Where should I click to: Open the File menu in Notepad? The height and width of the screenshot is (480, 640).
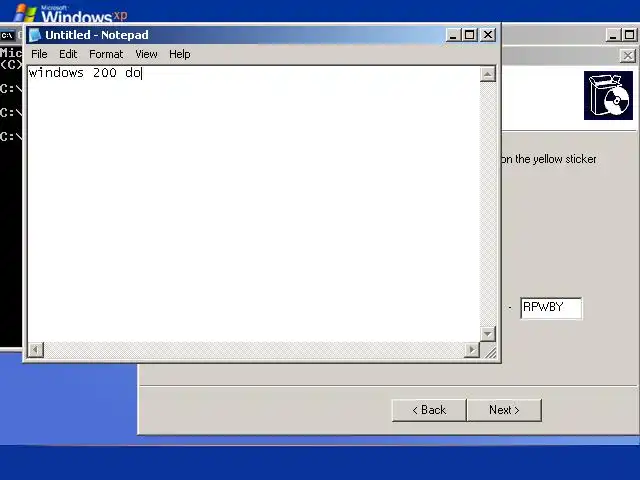point(39,54)
